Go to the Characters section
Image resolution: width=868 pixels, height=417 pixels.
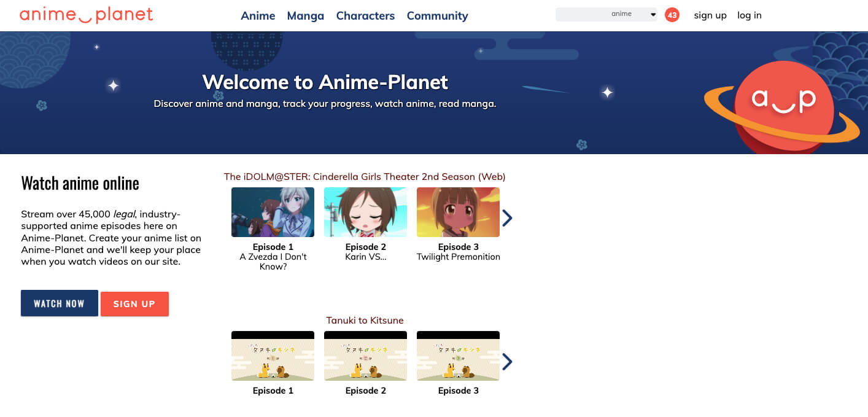(365, 16)
